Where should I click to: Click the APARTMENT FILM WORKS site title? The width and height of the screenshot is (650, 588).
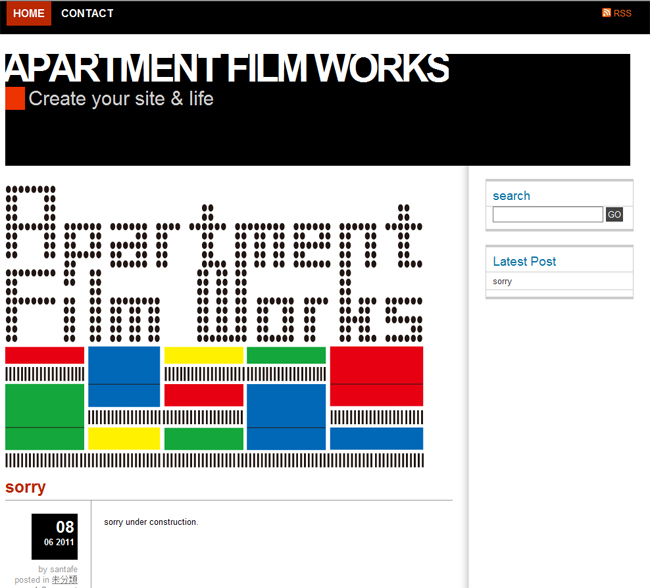227,68
